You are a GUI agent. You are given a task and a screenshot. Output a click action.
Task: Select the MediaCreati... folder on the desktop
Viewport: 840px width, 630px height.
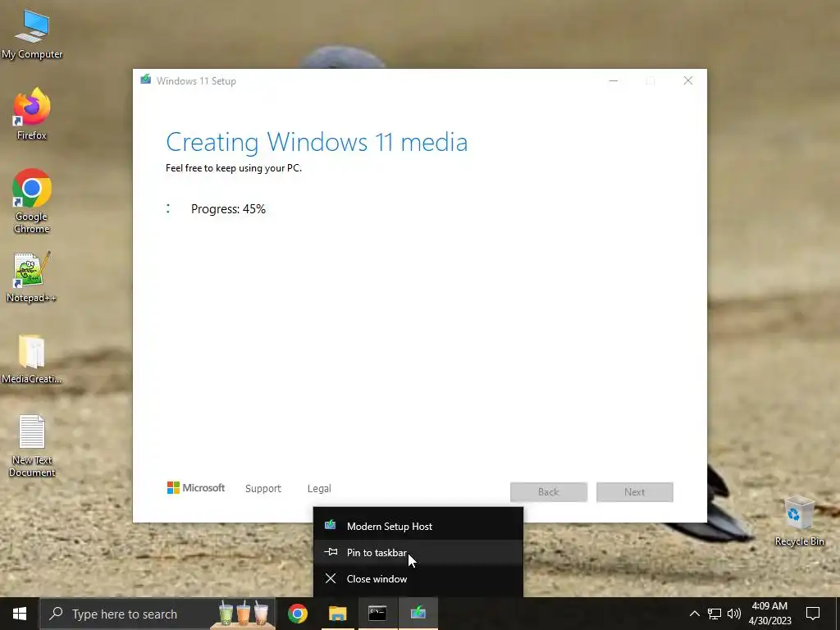click(32, 359)
